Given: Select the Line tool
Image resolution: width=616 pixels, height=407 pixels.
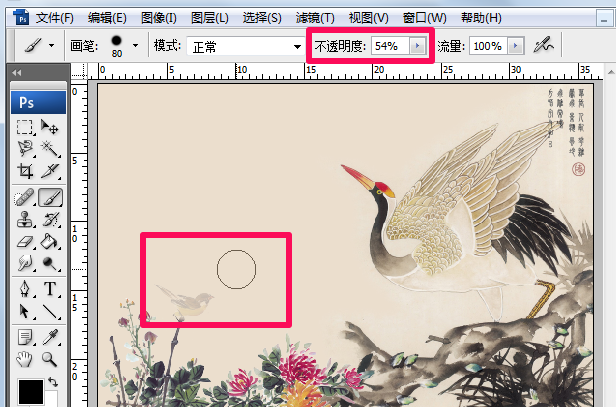Looking at the screenshot, I should 50,311.
